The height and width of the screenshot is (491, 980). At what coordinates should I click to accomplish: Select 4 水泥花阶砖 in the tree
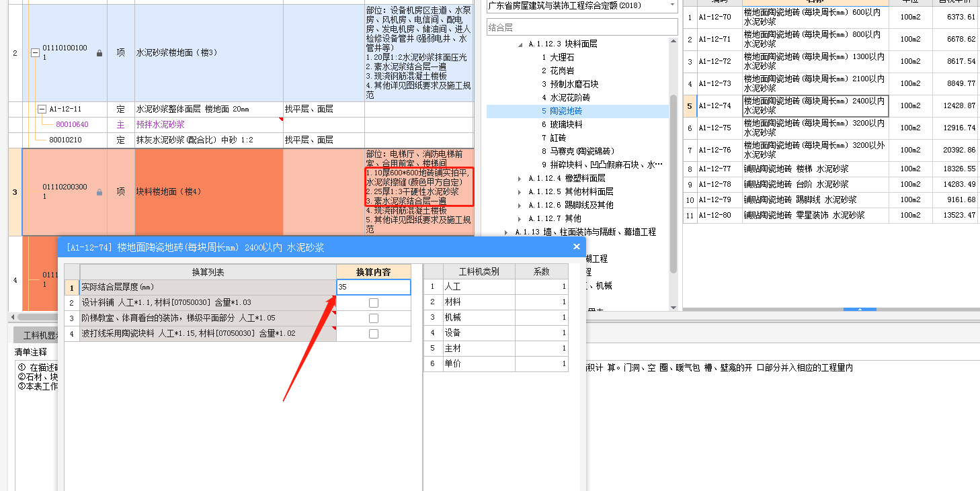[x=566, y=98]
